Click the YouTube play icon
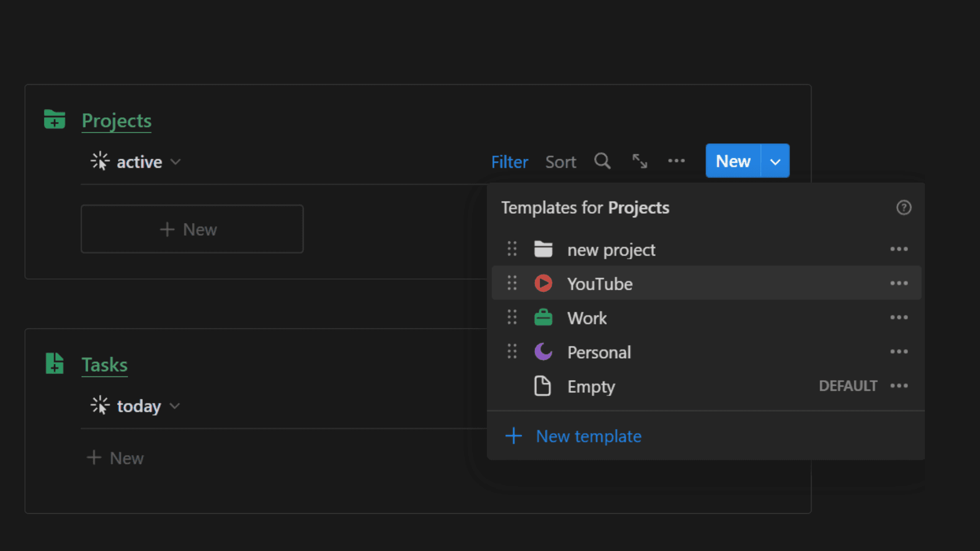The image size is (980, 551). click(543, 283)
